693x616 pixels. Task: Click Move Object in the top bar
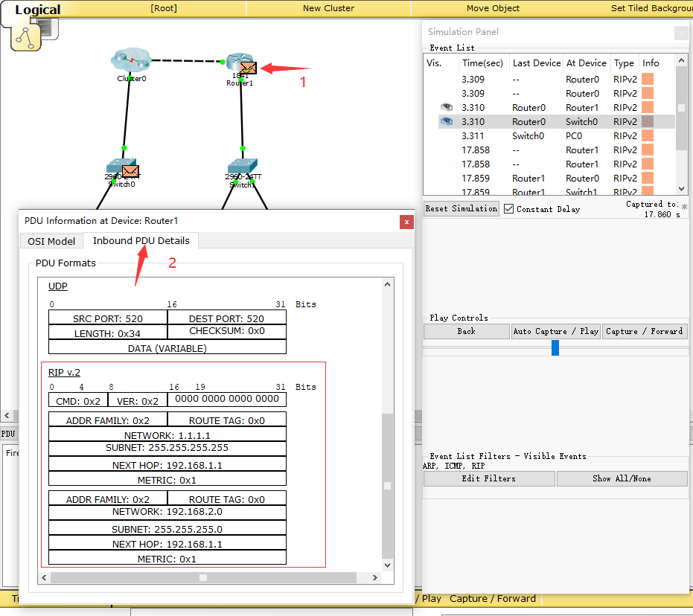coord(493,8)
